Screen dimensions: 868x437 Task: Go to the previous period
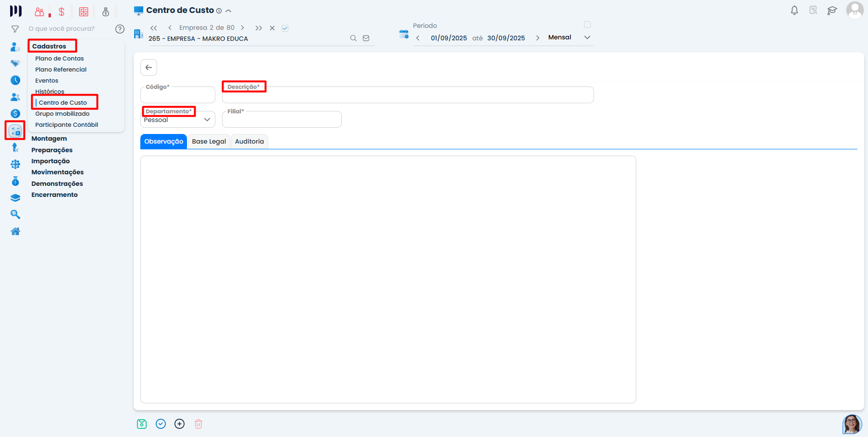click(418, 38)
